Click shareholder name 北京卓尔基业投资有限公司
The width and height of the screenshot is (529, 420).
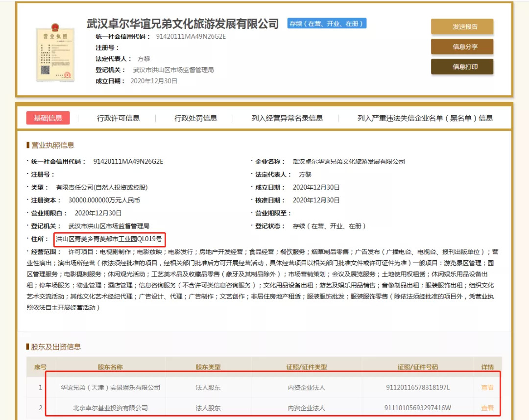point(110,408)
